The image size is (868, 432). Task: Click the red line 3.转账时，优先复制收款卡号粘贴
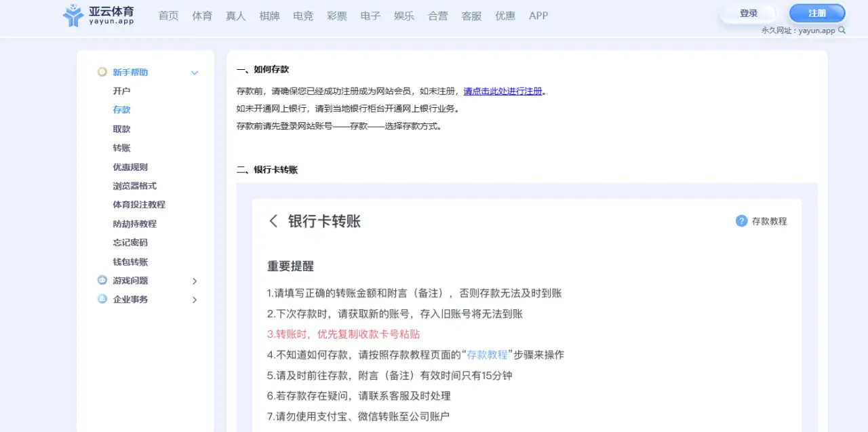point(343,334)
